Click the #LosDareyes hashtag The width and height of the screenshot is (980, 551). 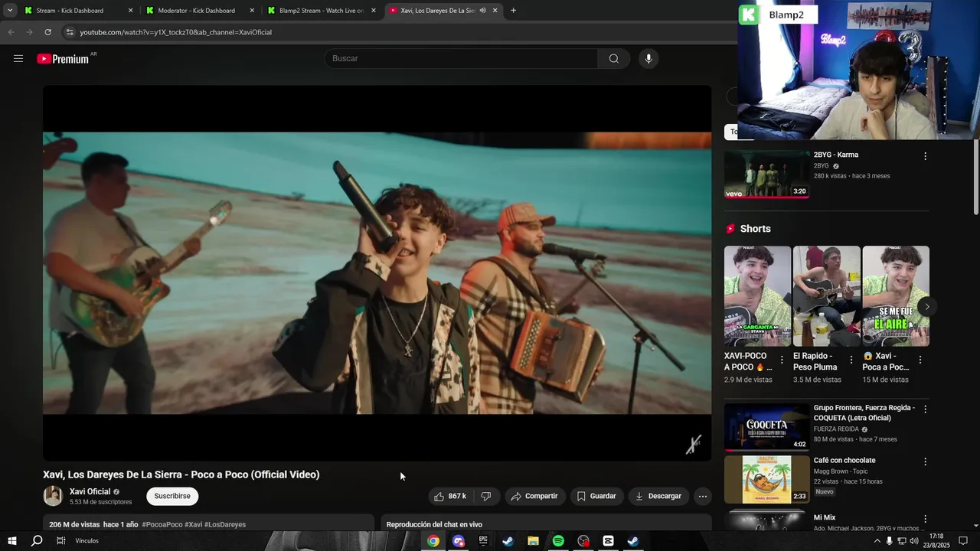tap(225, 525)
